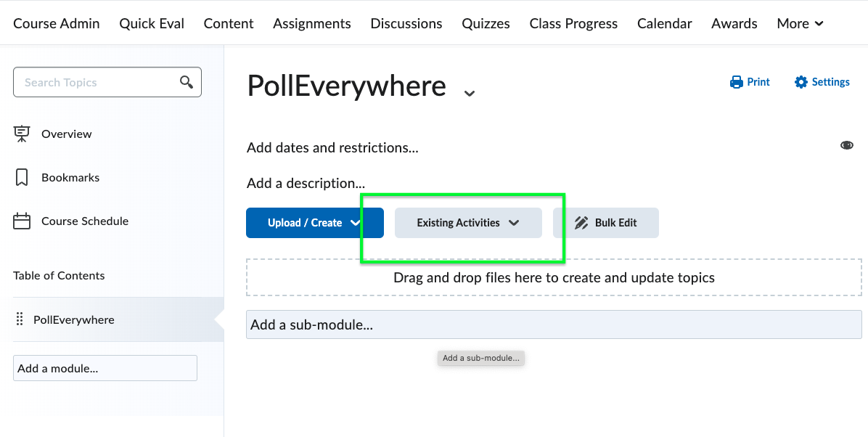Open the chevron menu beside the PollEverywhere title

pos(470,93)
